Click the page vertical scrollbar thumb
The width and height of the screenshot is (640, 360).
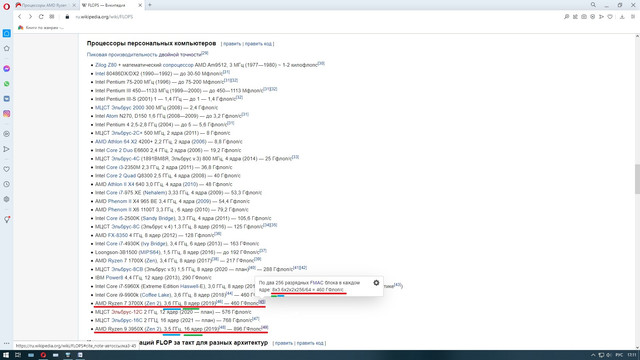(637, 179)
